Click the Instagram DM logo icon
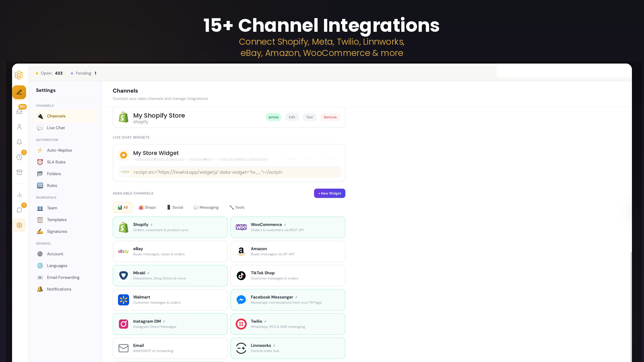Image resolution: width=644 pixels, height=362 pixels. pos(124,324)
